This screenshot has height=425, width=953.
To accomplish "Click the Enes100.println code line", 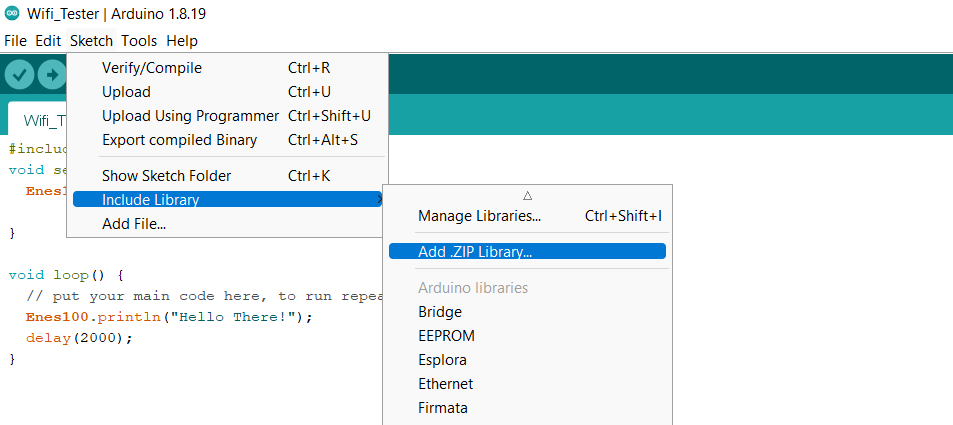I will pos(169,317).
